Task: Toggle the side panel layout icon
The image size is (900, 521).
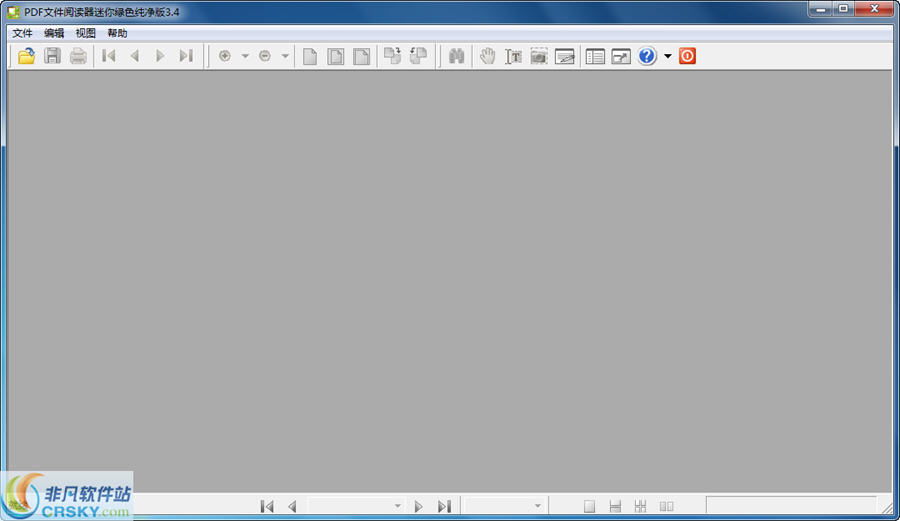Action: coord(595,56)
